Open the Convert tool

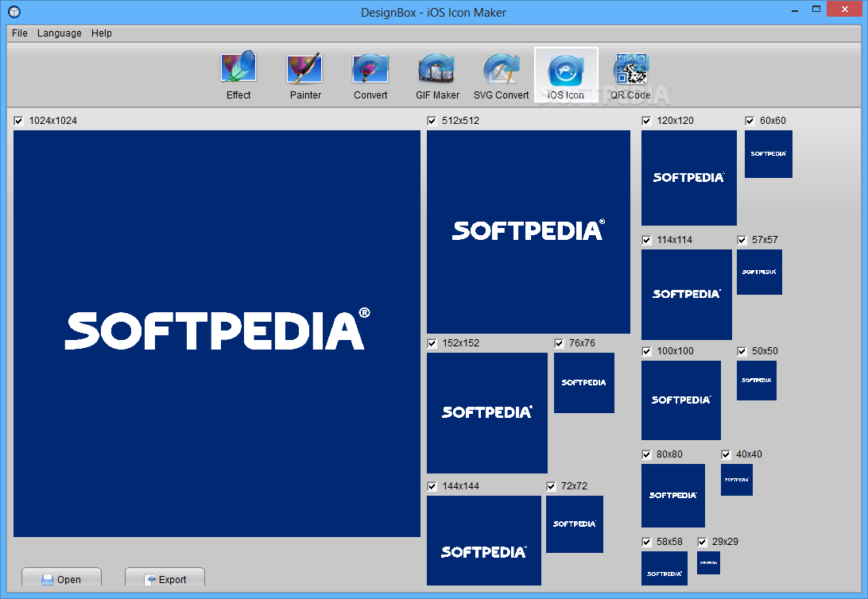pyautogui.click(x=370, y=75)
